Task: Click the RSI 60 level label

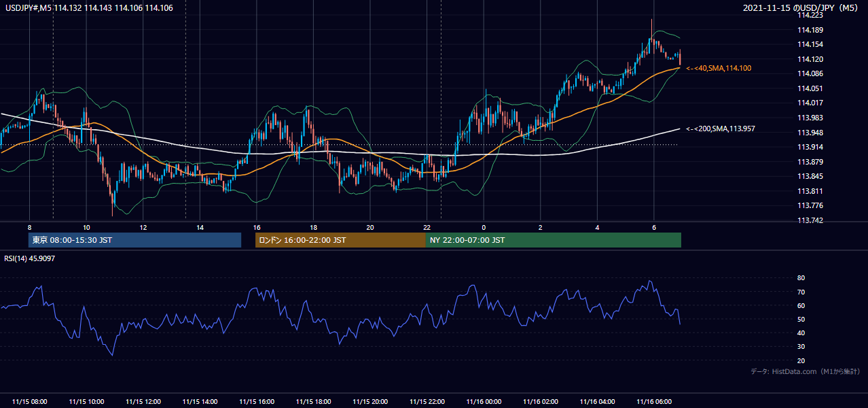Action: click(x=801, y=306)
